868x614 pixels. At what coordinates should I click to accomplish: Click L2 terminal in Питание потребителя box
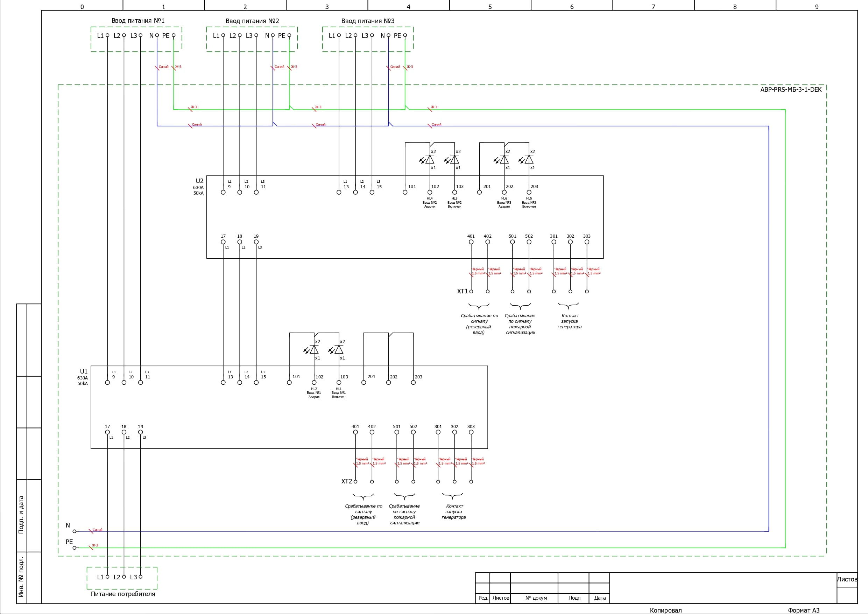point(124,577)
